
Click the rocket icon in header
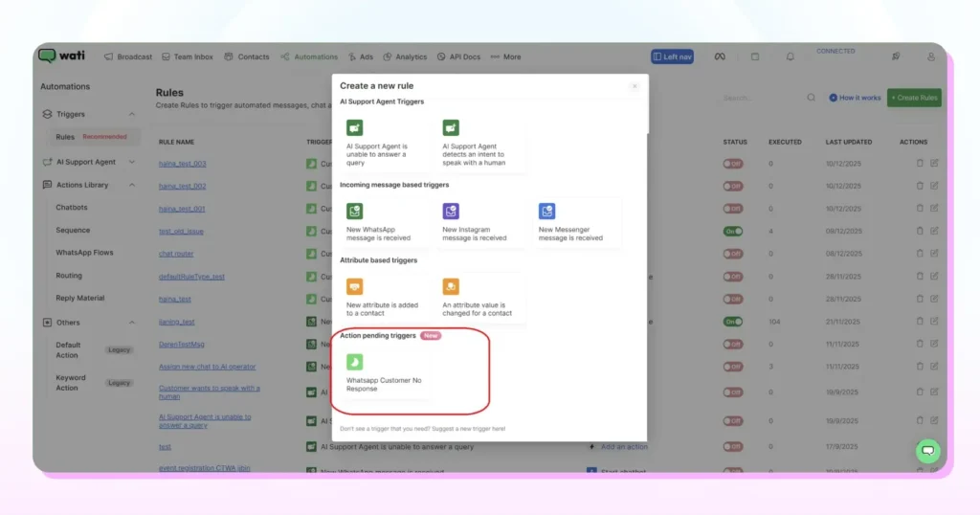coord(896,56)
